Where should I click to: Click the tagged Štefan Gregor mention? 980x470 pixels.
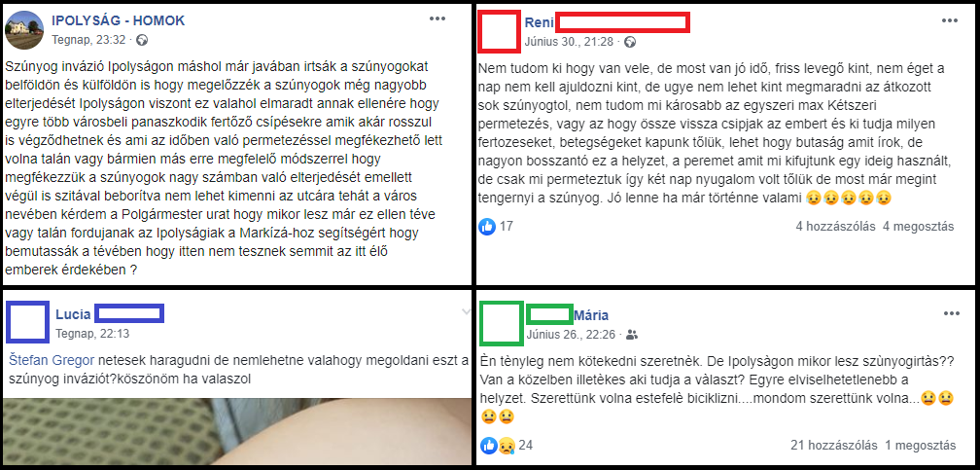[x=52, y=360]
